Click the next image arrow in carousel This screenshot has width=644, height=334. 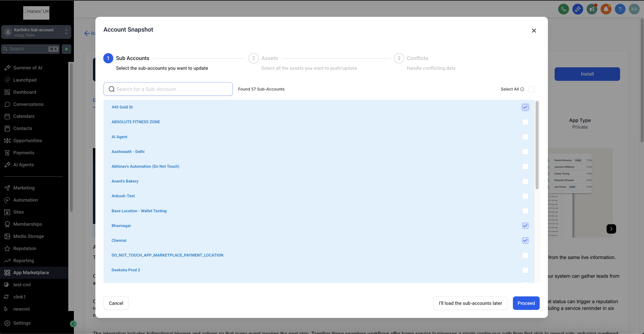tap(611, 229)
